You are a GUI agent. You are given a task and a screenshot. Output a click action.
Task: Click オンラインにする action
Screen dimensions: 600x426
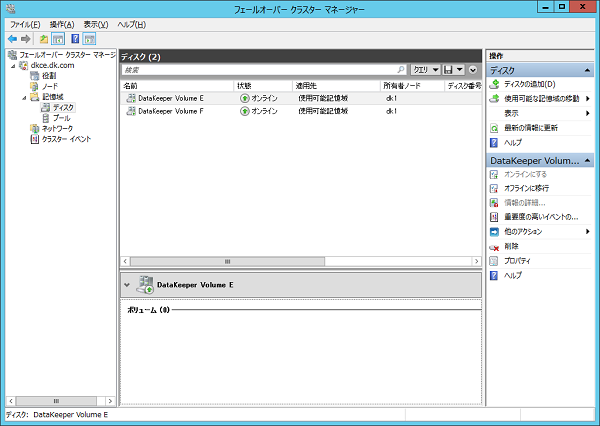tap(525, 174)
